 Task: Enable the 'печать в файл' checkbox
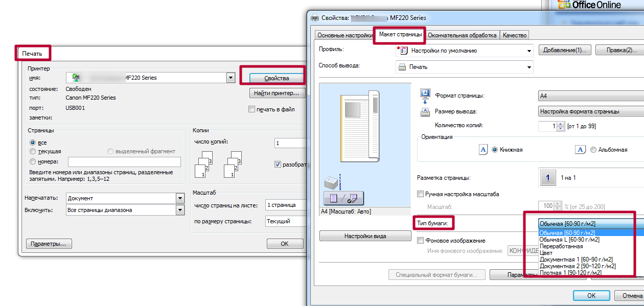(251, 109)
